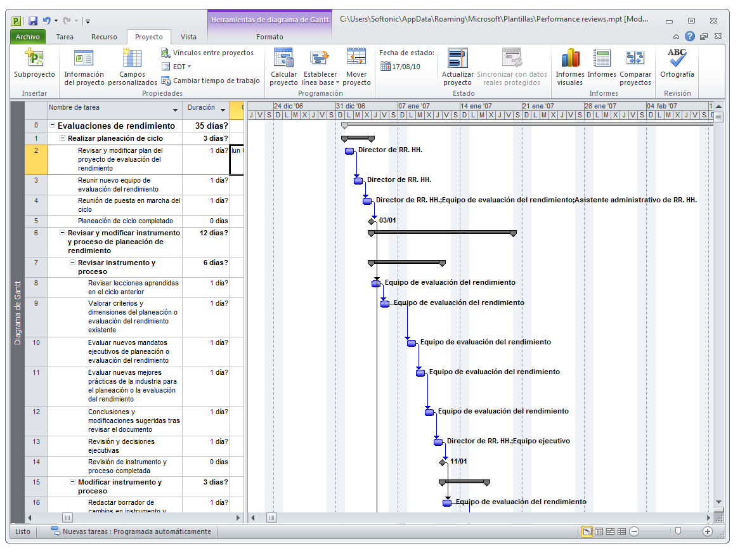Customize the quick access toolbar

click(88, 22)
